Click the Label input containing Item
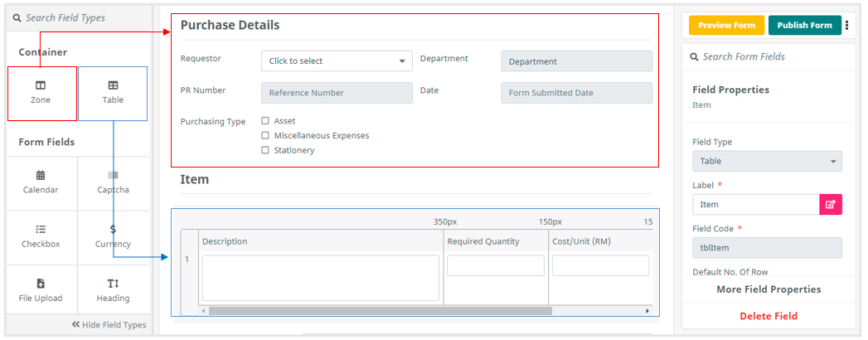The height and width of the screenshot is (340, 868). 755,204
